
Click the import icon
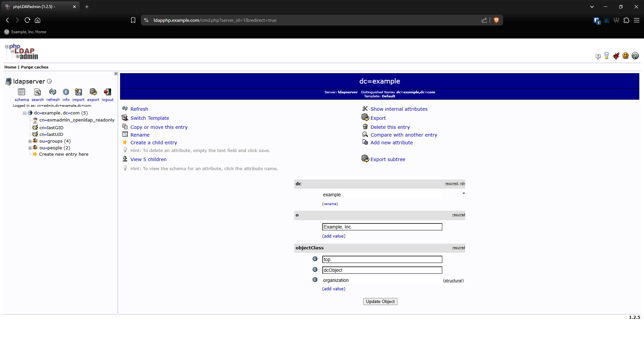click(78, 92)
